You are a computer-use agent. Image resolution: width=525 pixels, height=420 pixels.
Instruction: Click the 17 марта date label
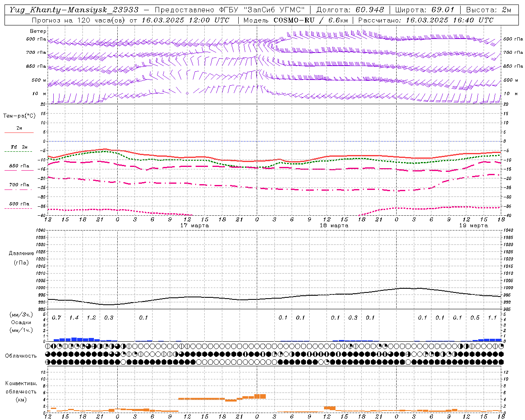(x=195, y=226)
